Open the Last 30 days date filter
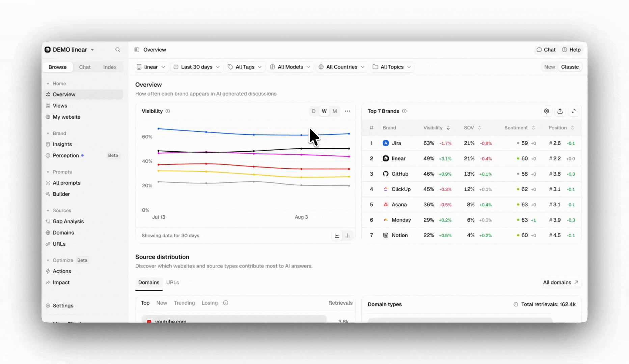629x364 pixels. 197,67
